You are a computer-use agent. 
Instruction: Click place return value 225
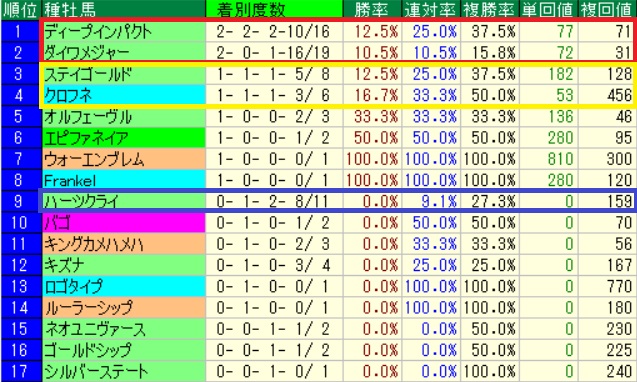tap(619, 350)
